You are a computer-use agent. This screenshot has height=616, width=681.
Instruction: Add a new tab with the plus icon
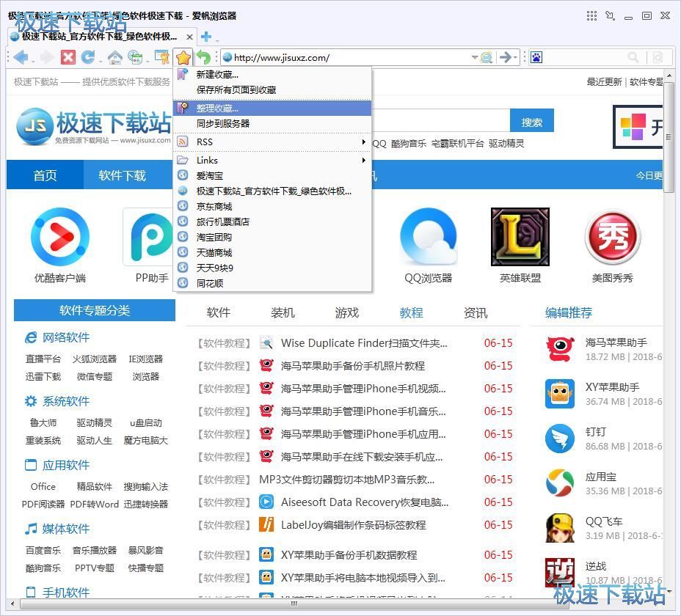point(206,37)
